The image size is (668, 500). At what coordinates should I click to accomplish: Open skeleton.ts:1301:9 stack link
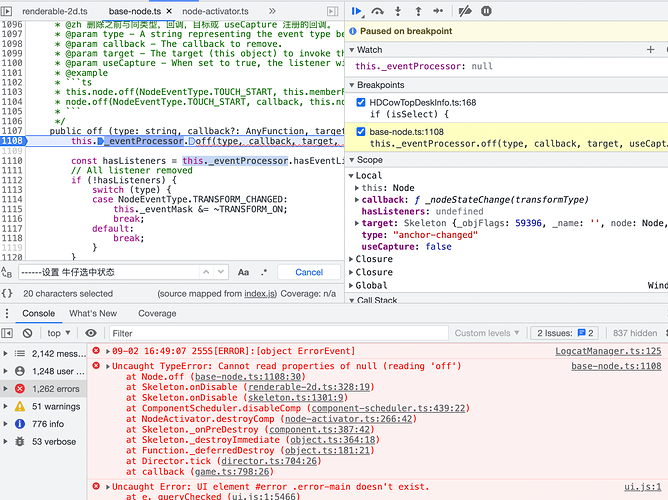(x=295, y=398)
